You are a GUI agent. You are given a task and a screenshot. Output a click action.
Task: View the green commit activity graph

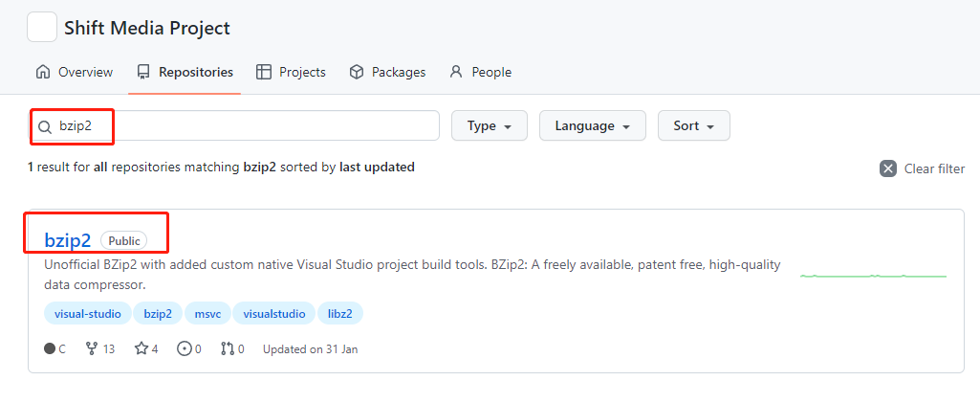[x=873, y=276]
